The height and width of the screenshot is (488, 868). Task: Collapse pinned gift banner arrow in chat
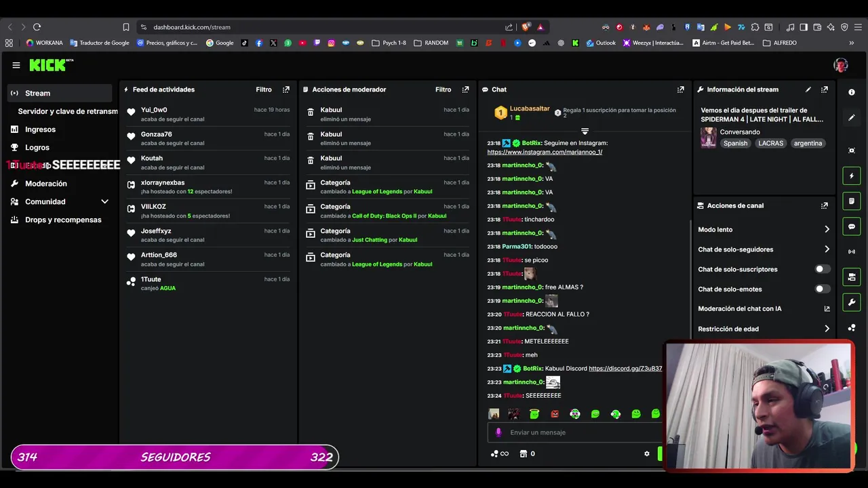[585, 131]
